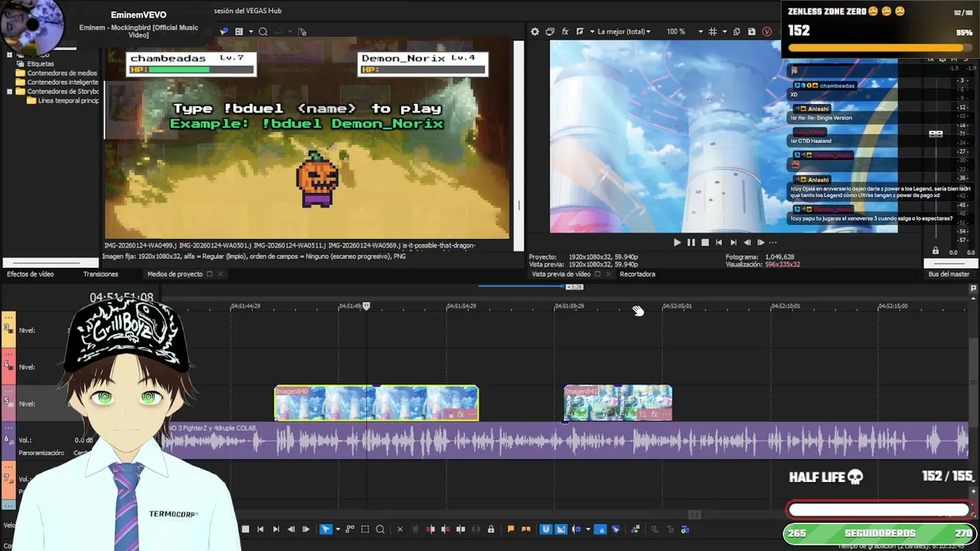Select Vista previa de vídeo tab

click(x=561, y=274)
